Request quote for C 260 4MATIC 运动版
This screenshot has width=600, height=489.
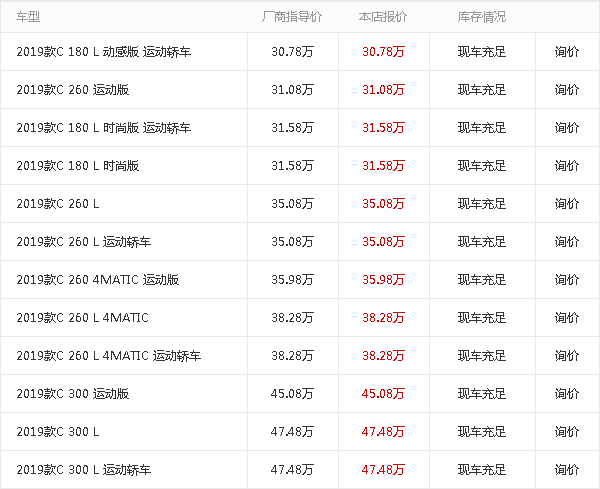point(567,280)
